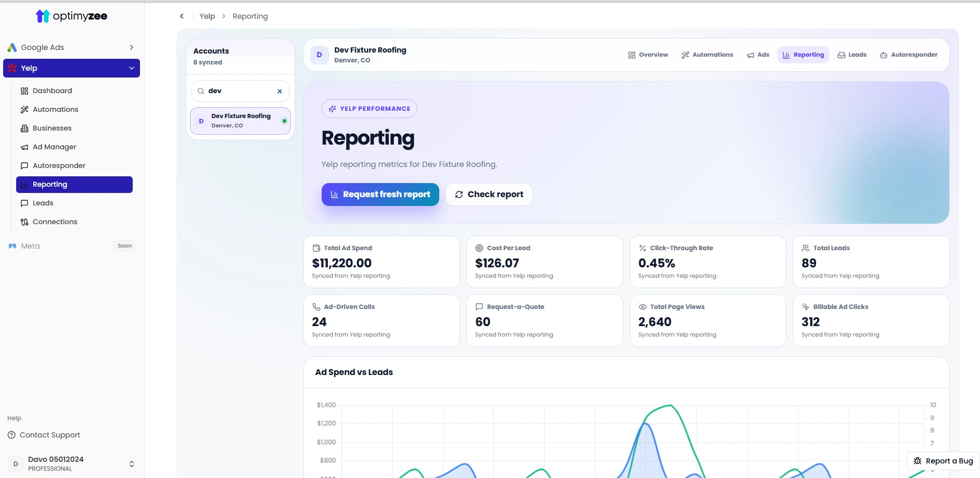
Task: Select Reporting in the sidebar
Action: [x=74, y=184]
